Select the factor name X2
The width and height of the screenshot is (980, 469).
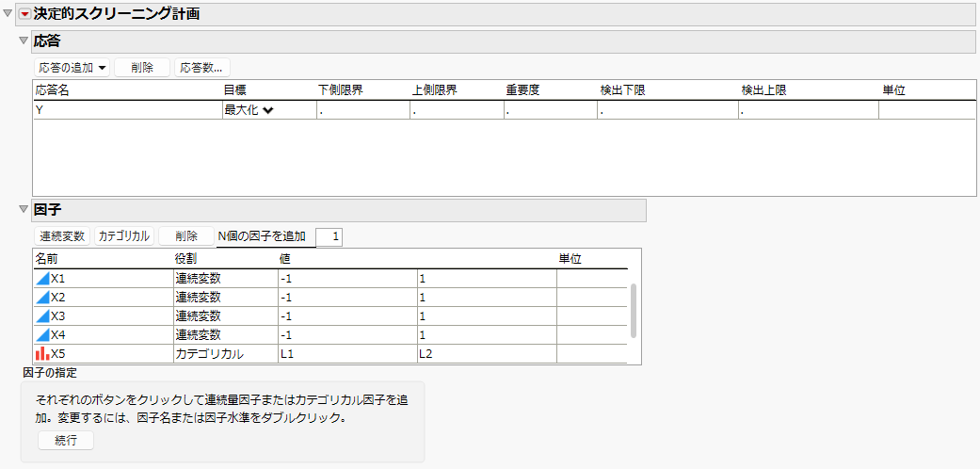pyautogui.click(x=58, y=298)
